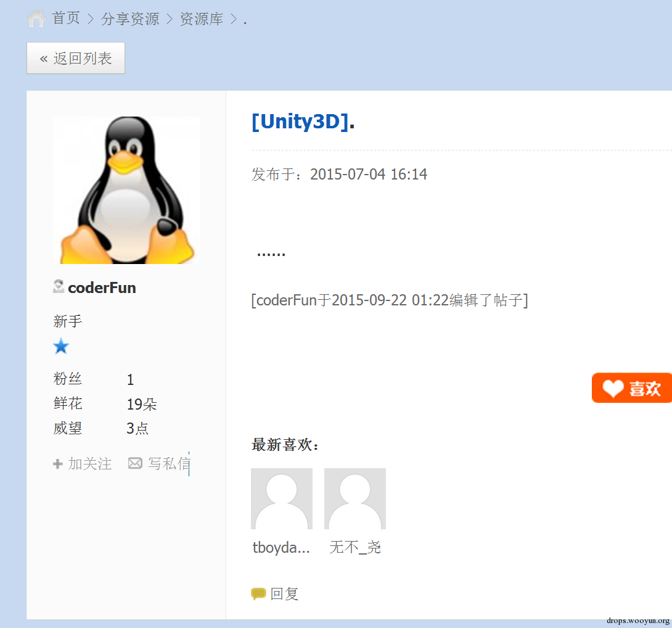Image resolution: width=672 pixels, height=628 pixels.
Task: Click the home icon in breadcrumb
Action: click(x=36, y=19)
